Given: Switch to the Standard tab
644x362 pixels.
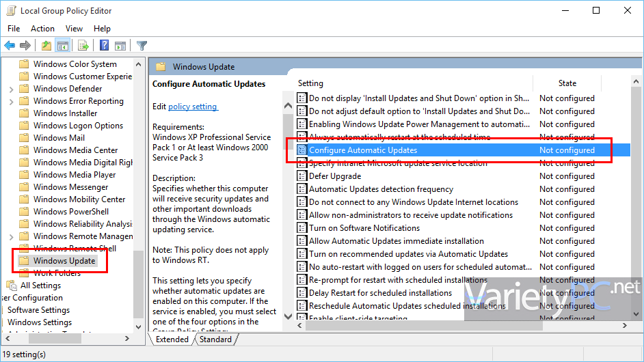Looking at the screenshot, I should coord(215,339).
